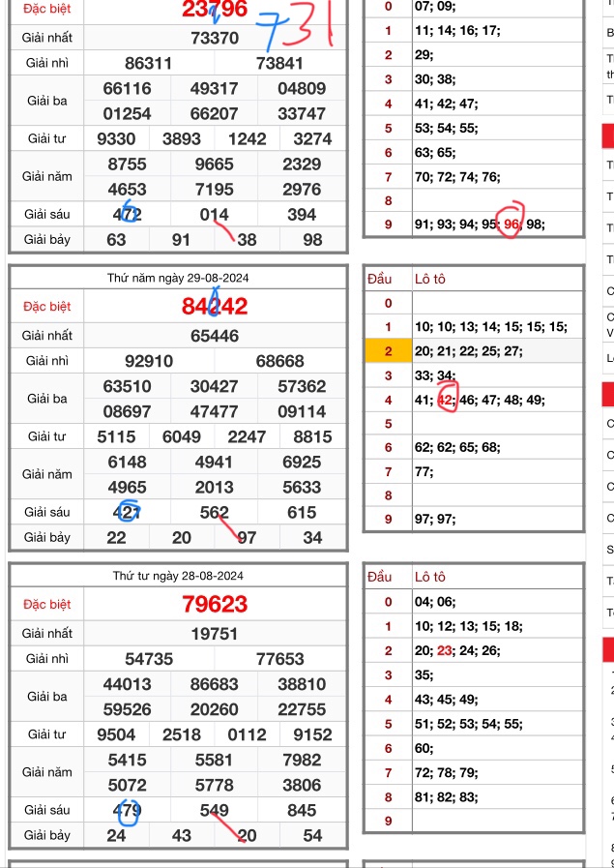Click fifth prize number 8755
Viewport: 614px width, 868px height.
coord(128,165)
